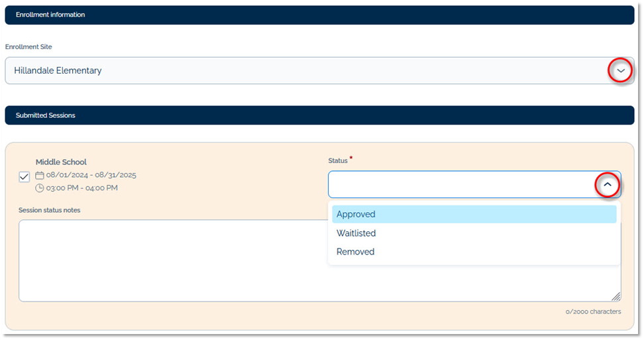644x340 pixels.
Task: Click the 03:00 PM - 04:00 PM time text
Action: point(82,188)
